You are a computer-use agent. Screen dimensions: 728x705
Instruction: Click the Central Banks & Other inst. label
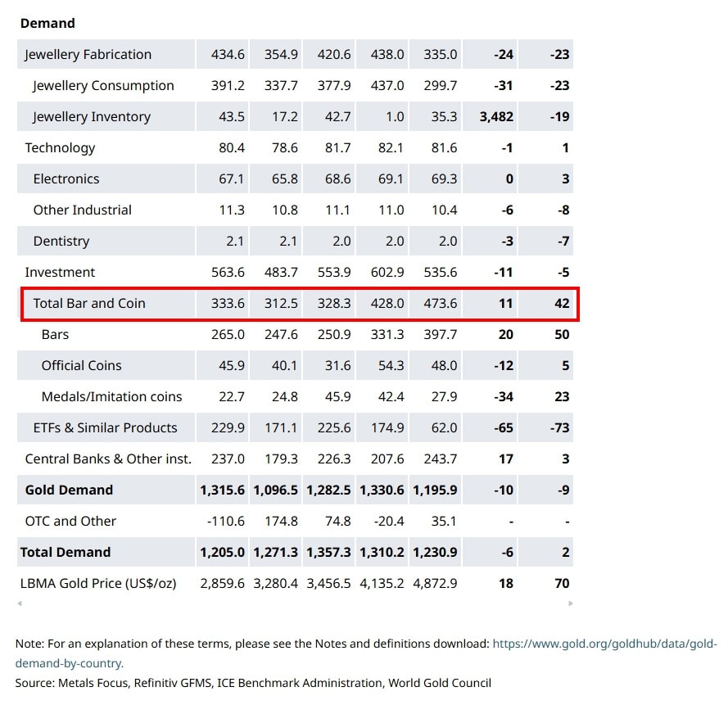(x=108, y=459)
